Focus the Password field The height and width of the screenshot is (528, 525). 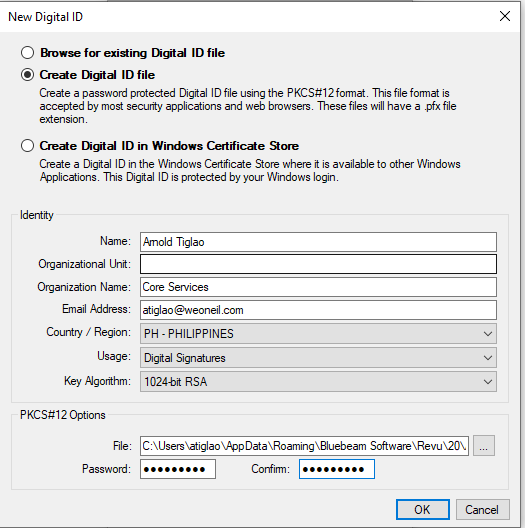(x=178, y=469)
